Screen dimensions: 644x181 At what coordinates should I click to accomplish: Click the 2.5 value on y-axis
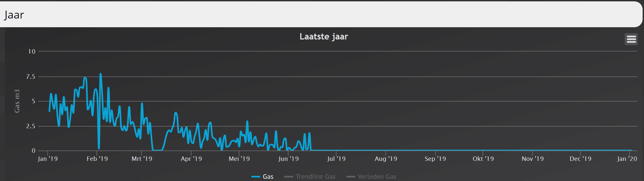click(x=31, y=126)
